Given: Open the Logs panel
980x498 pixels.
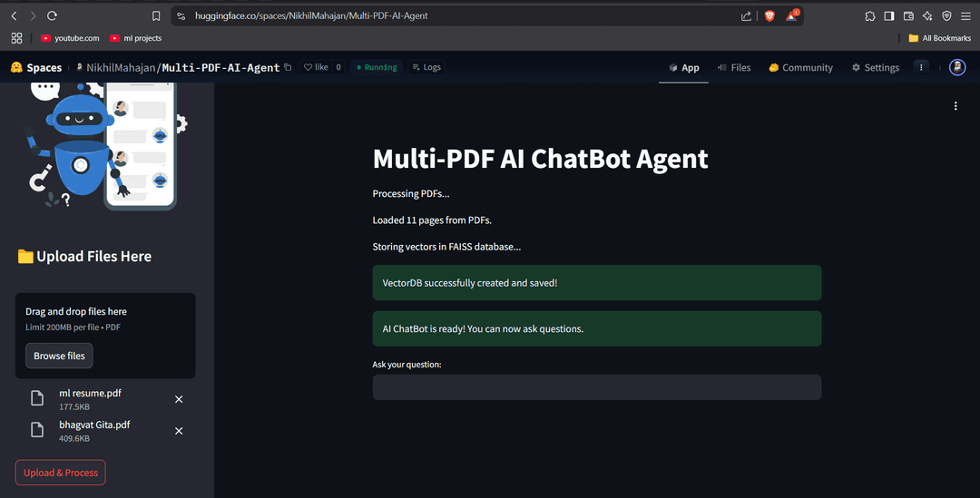Looking at the screenshot, I should pos(426,67).
